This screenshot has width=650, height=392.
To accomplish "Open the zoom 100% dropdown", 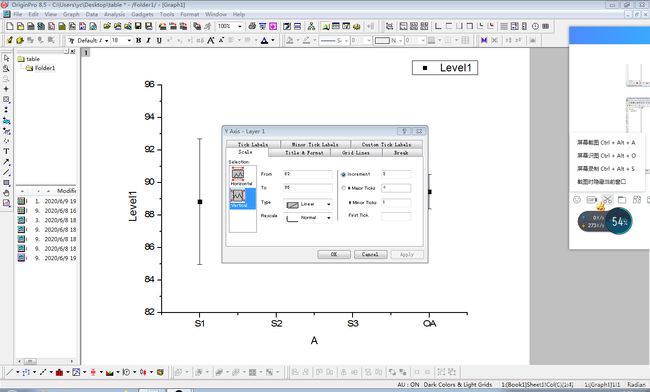I will tap(240, 26).
